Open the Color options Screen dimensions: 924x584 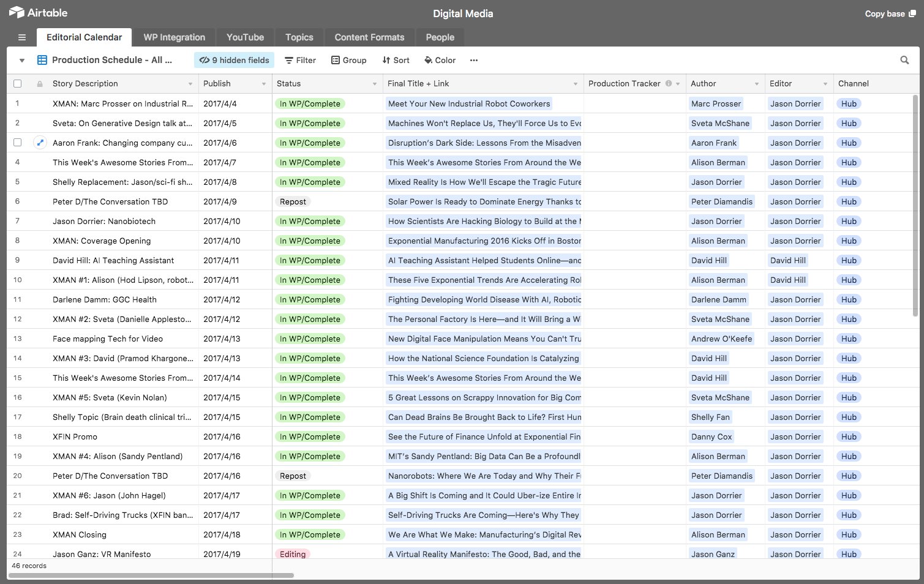click(440, 60)
